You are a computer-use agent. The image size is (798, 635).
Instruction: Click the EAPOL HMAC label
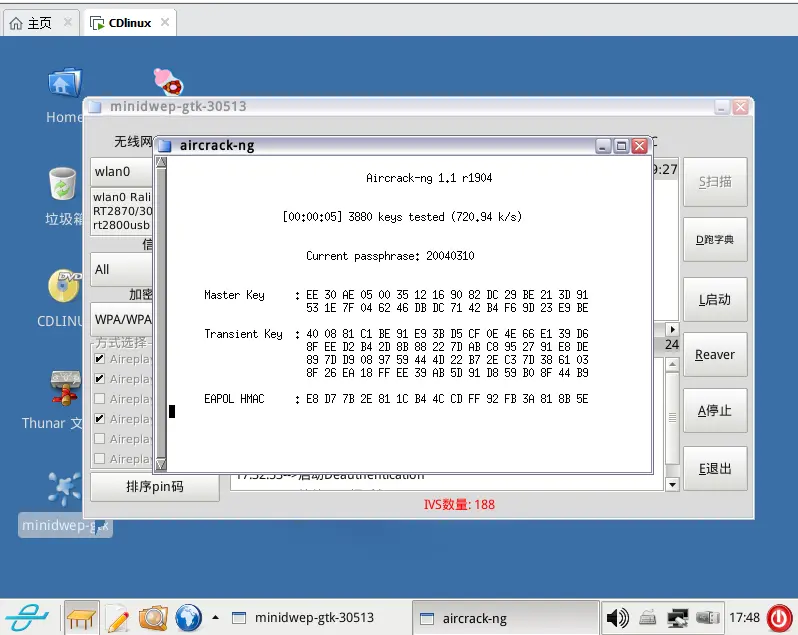[x=234, y=399]
